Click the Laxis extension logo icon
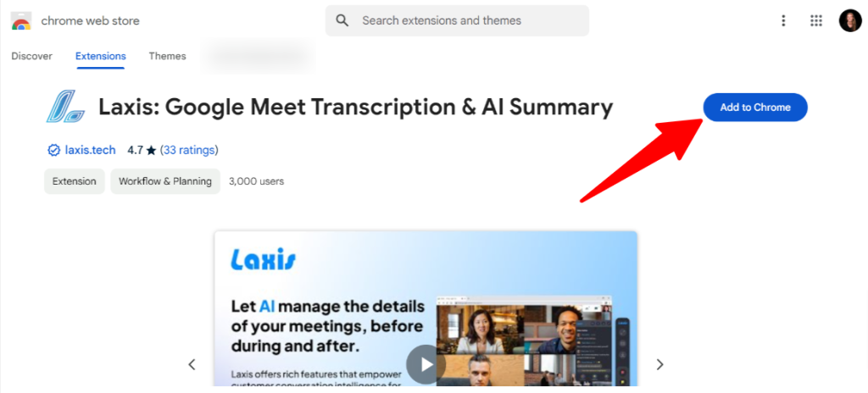 (65, 107)
